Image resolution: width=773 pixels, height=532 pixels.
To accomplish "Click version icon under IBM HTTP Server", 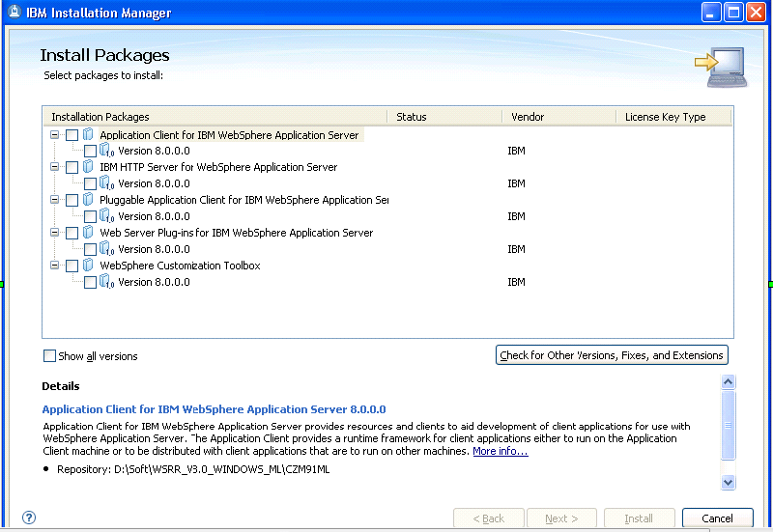I will 106,182.
